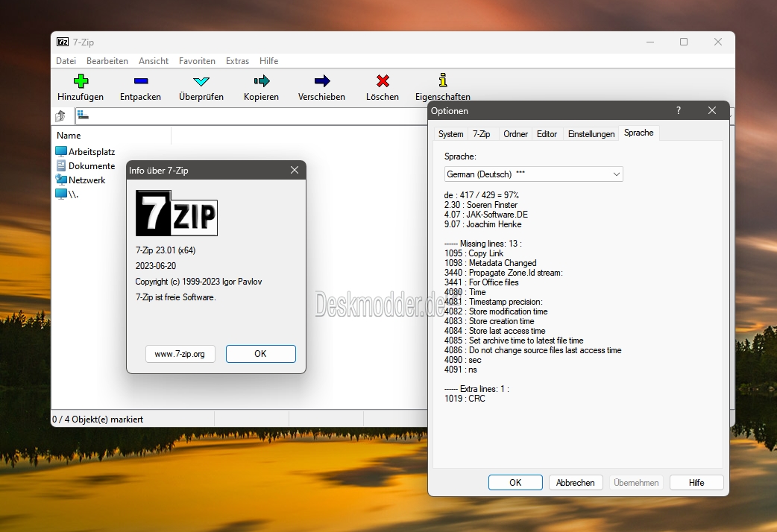Image resolution: width=777 pixels, height=532 pixels.
Task: Open Eigenschaften info icon in toolbar
Action: (443, 80)
